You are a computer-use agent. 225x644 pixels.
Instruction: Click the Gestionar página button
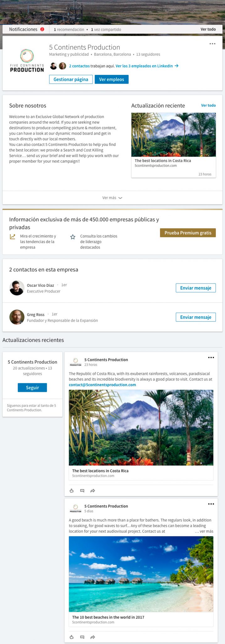[71, 80]
